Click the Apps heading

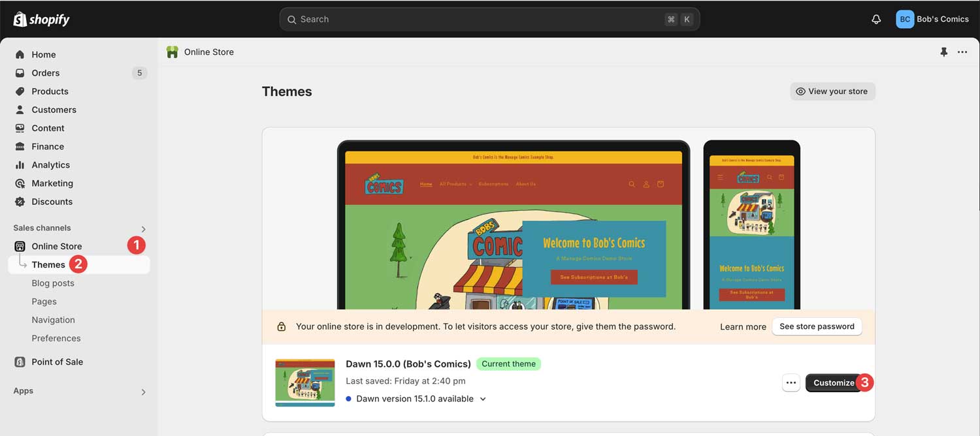pos(23,391)
